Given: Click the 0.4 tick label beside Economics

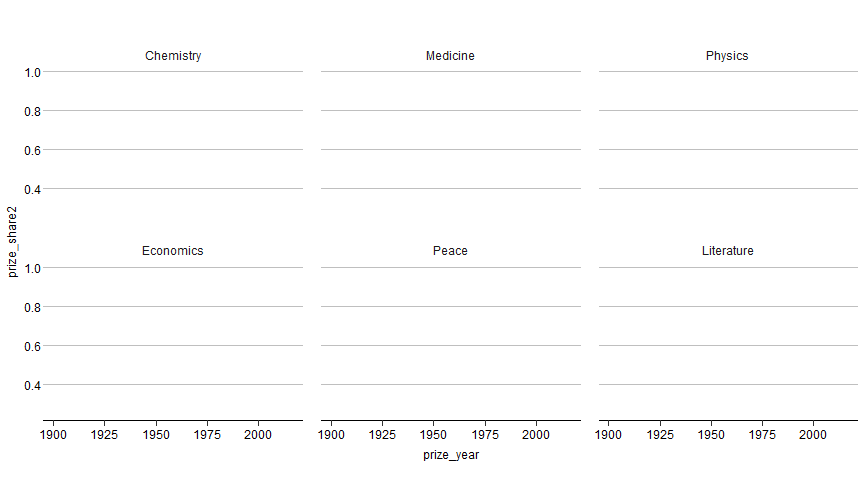Looking at the screenshot, I should coord(32,385).
